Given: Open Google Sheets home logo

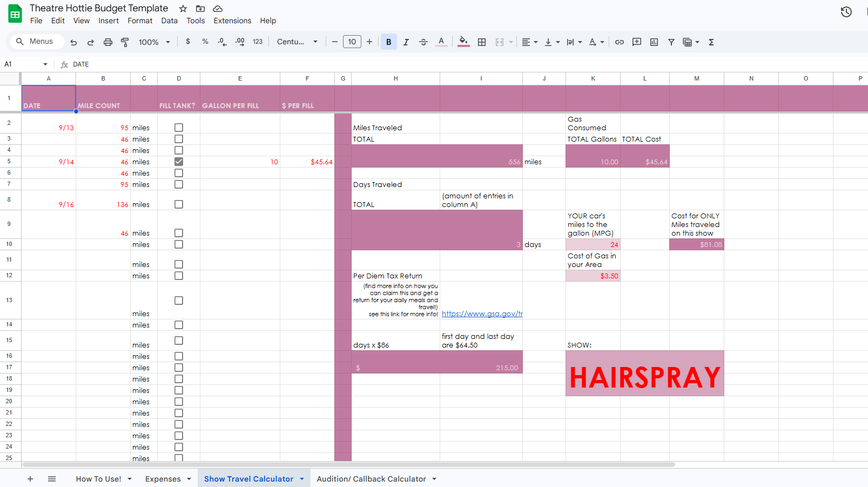Looking at the screenshot, I should click(15, 14).
